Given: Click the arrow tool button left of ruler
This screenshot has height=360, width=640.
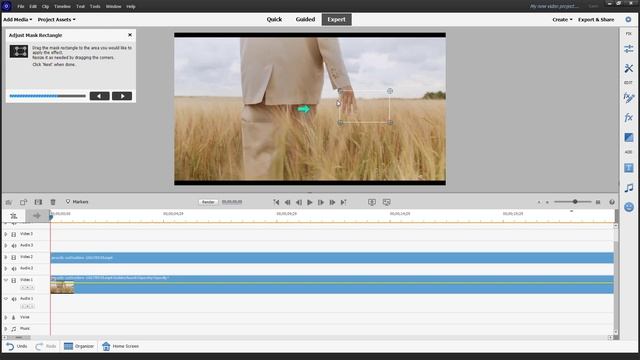Looking at the screenshot, I should coord(37,216).
